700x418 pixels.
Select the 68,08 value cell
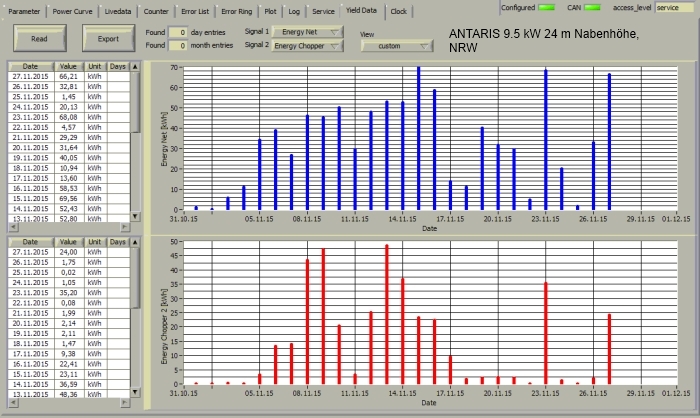tap(68, 117)
